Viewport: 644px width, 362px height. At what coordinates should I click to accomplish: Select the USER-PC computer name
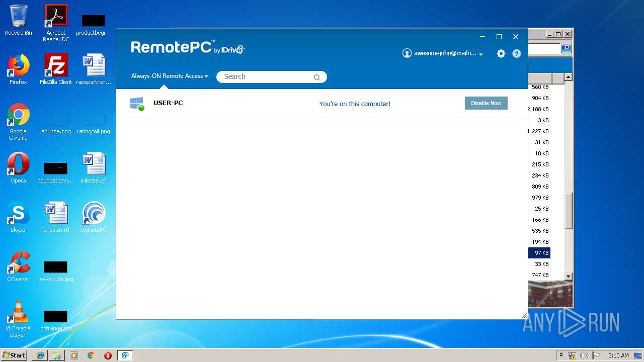pyautogui.click(x=168, y=103)
